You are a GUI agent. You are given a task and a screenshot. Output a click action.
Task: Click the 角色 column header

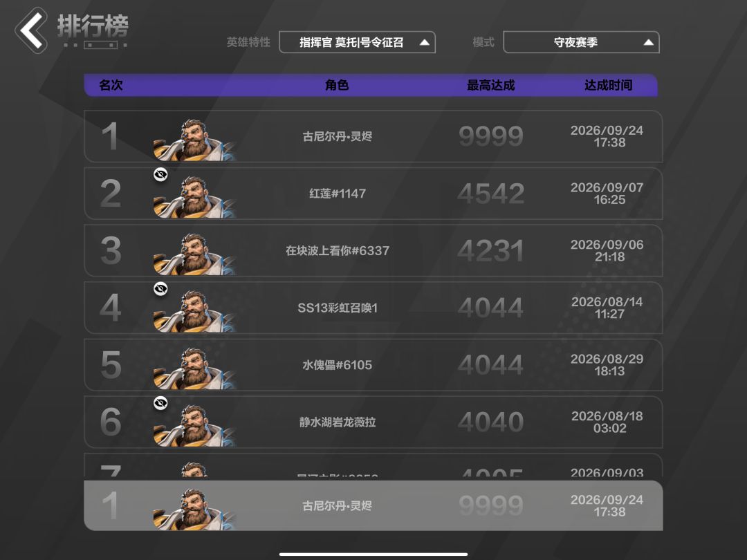(x=337, y=85)
